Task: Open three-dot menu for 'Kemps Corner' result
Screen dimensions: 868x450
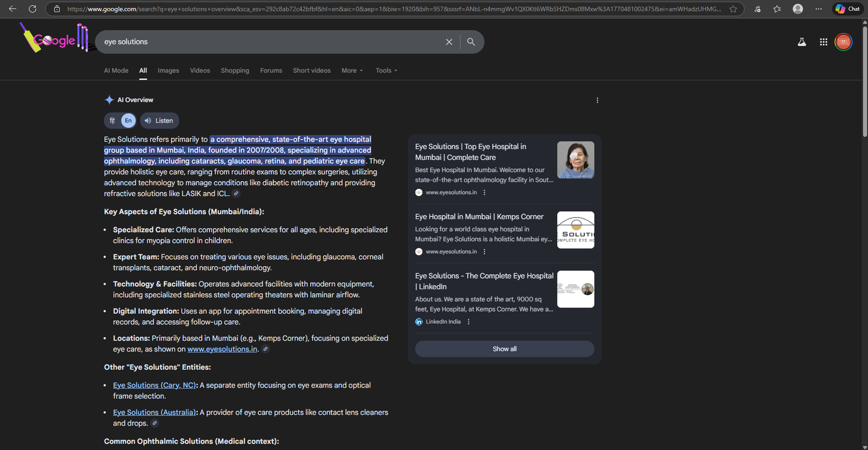Action: coord(484,252)
